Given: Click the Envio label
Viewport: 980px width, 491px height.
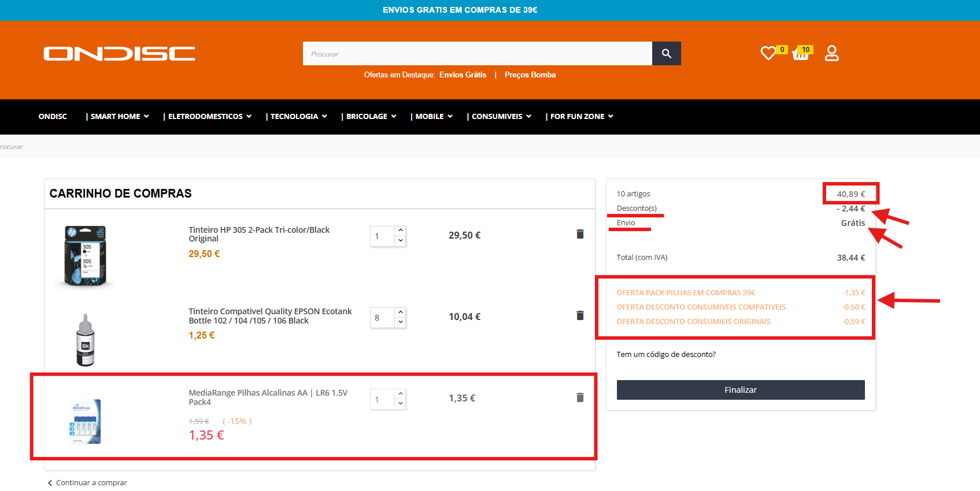Looking at the screenshot, I should click(626, 223).
